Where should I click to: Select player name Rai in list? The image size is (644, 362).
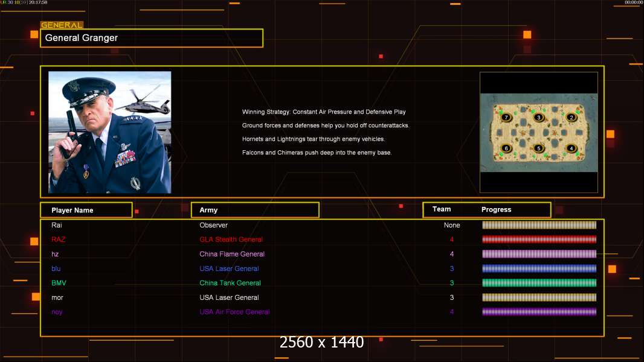click(57, 225)
